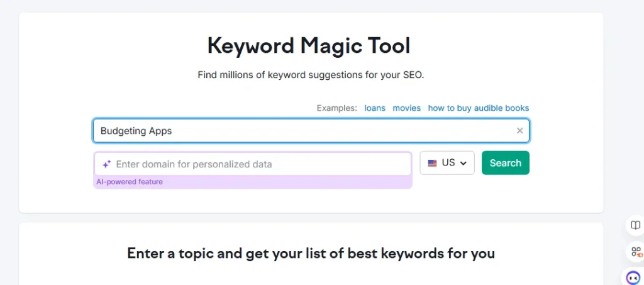Expand the US country database dropdown
The width and height of the screenshot is (644, 285).
(447, 163)
